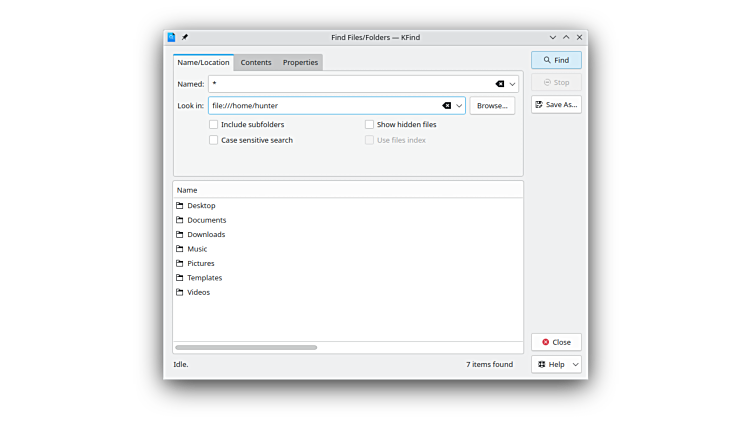
Task: Click the Music folder icon in results
Action: click(x=180, y=249)
